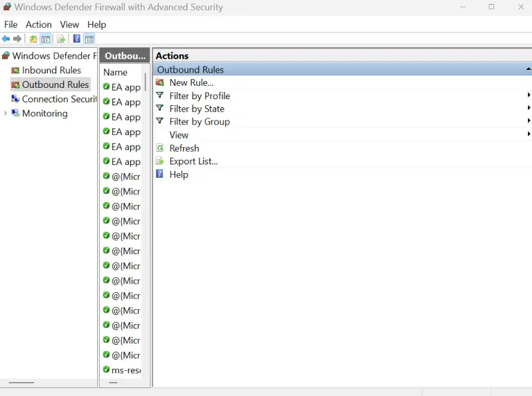
Task: Select the New Rule icon in Actions pane
Action: (x=159, y=82)
